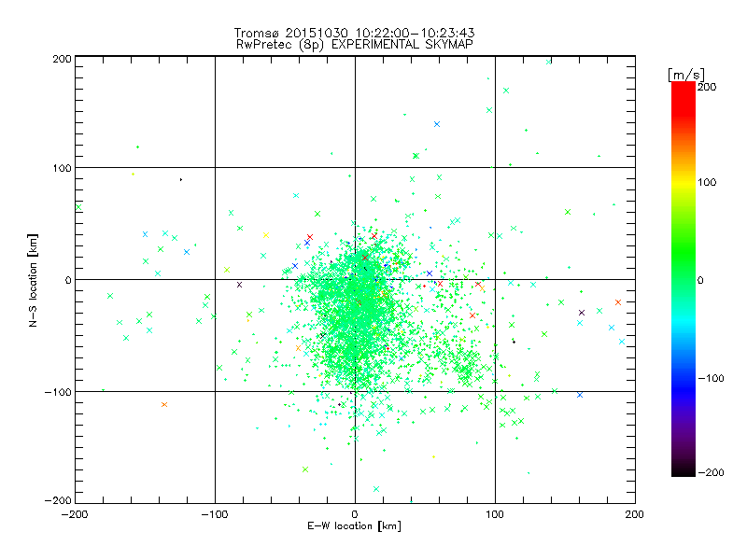The width and height of the screenshot is (747, 560).
Task: Click the colorbar tick label "-100"
Action: [711, 378]
